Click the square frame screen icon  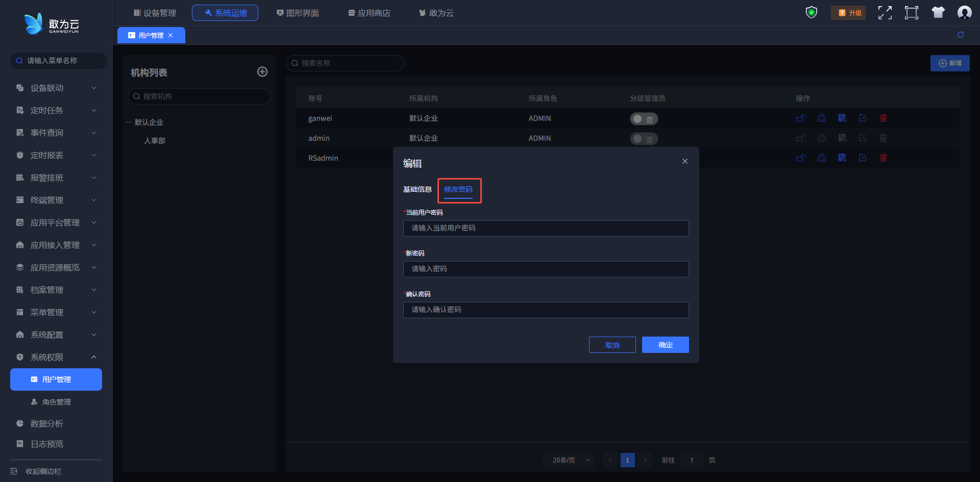(x=912, y=13)
